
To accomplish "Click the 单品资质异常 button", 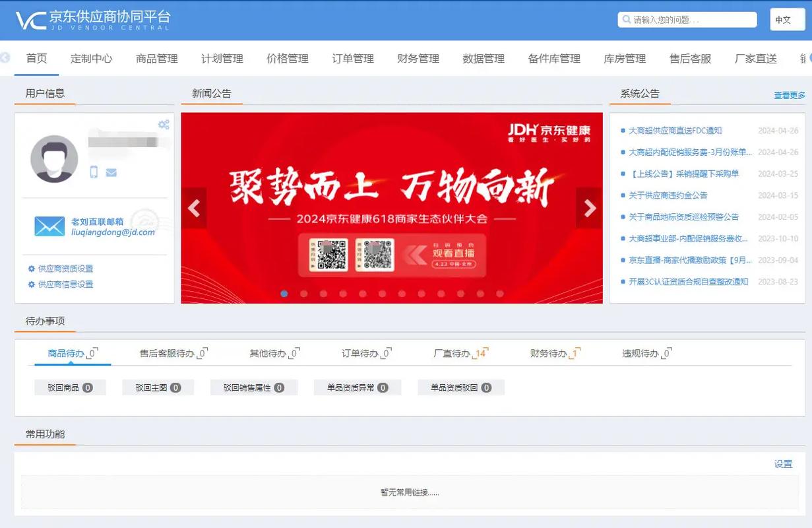I will pyautogui.click(x=358, y=388).
